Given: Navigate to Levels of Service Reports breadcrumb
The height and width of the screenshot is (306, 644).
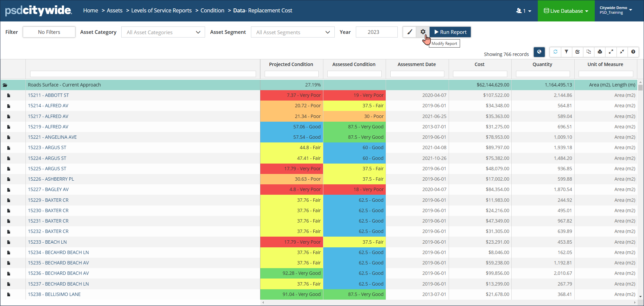Looking at the screenshot, I should tap(161, 10).
